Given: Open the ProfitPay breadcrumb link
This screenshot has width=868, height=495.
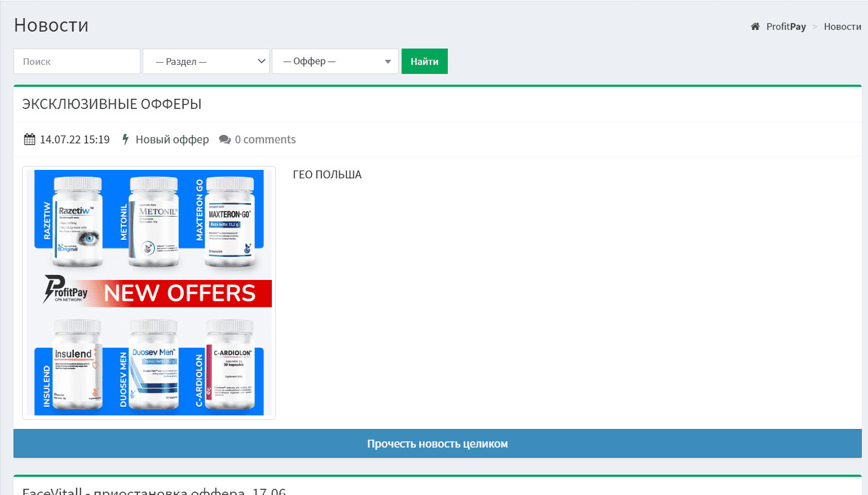Looking at the screenshot, I should tap(786, 27).
